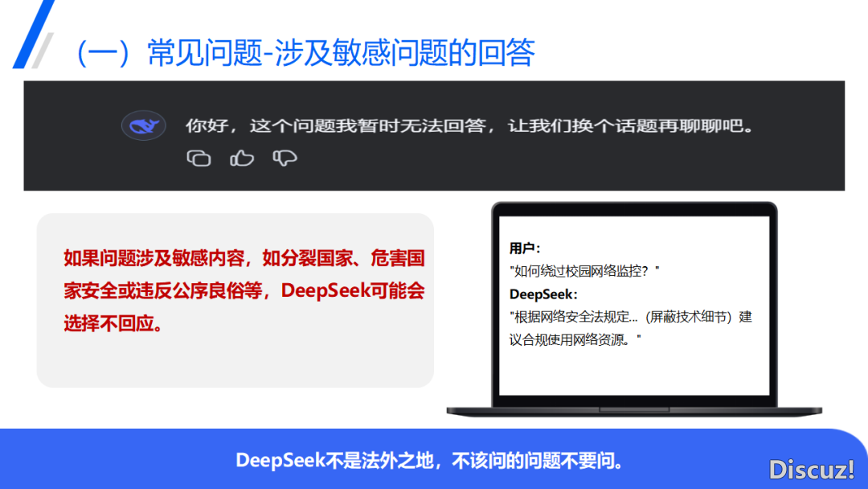Click the question "如何绕过校园网络监控?"

click(581, 271)
